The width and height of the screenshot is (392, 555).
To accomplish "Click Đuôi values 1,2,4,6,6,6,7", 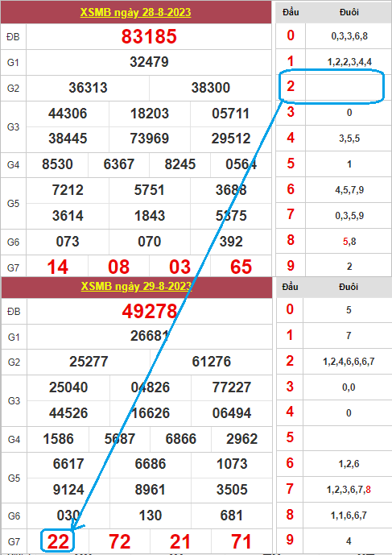I will pos(349,362).
